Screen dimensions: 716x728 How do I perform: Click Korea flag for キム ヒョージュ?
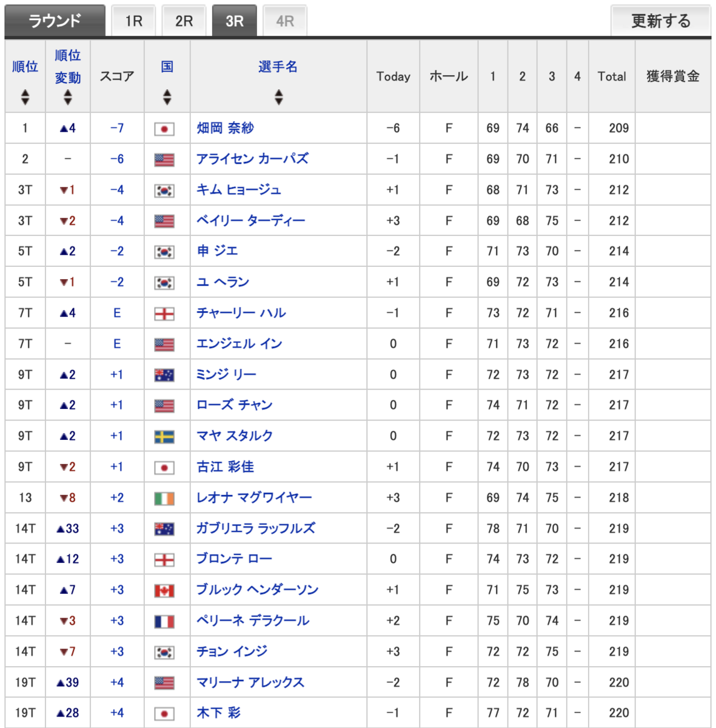(x=164, y=191)
